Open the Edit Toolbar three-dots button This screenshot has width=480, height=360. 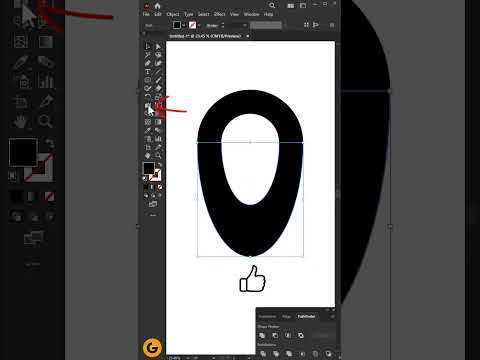point(153,215)
